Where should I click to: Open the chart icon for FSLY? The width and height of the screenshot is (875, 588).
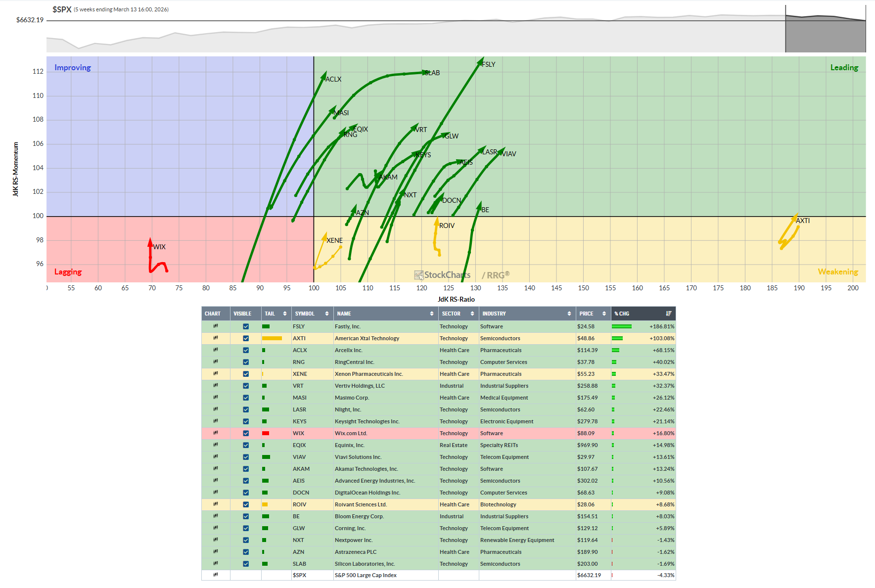click(216, 326)
